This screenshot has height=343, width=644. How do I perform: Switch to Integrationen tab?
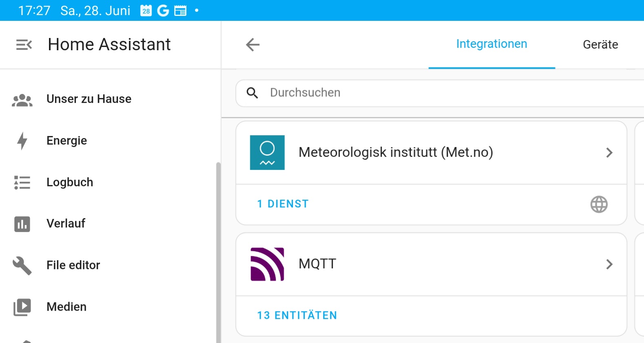click(x=491, y=44)
